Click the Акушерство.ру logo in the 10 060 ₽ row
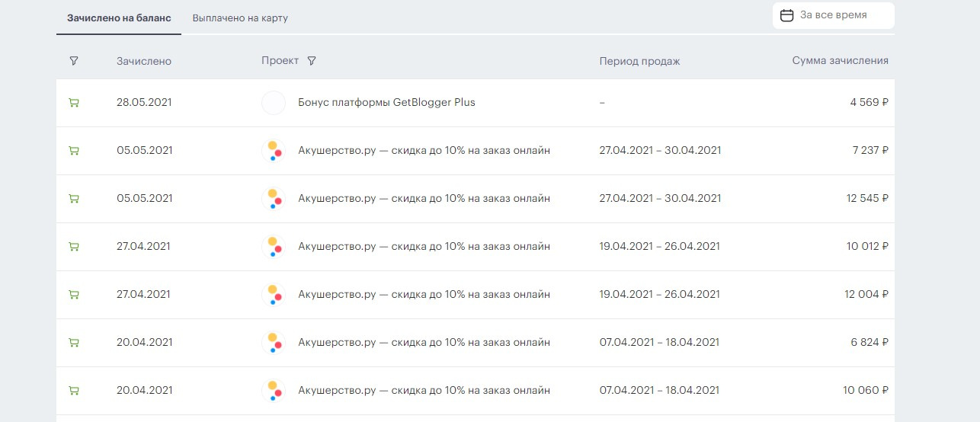This screenshot has width=980, height=422. click(274, 391)
